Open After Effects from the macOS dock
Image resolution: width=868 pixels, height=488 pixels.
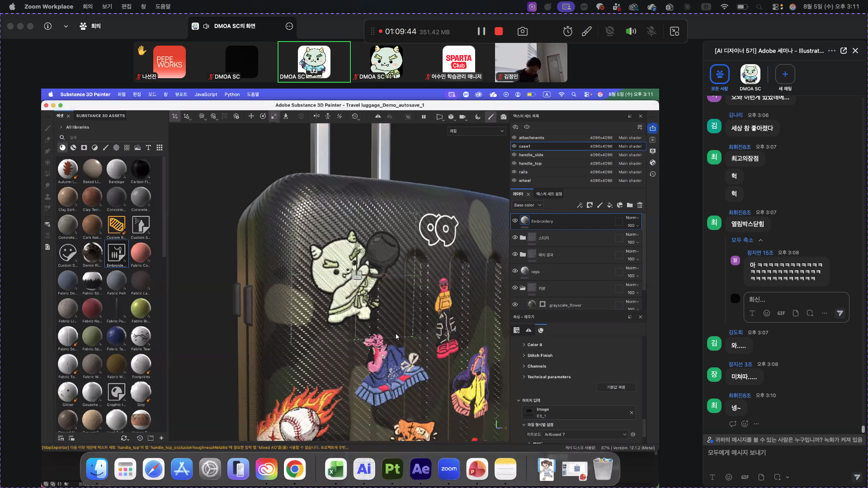(x=420, y=469)
